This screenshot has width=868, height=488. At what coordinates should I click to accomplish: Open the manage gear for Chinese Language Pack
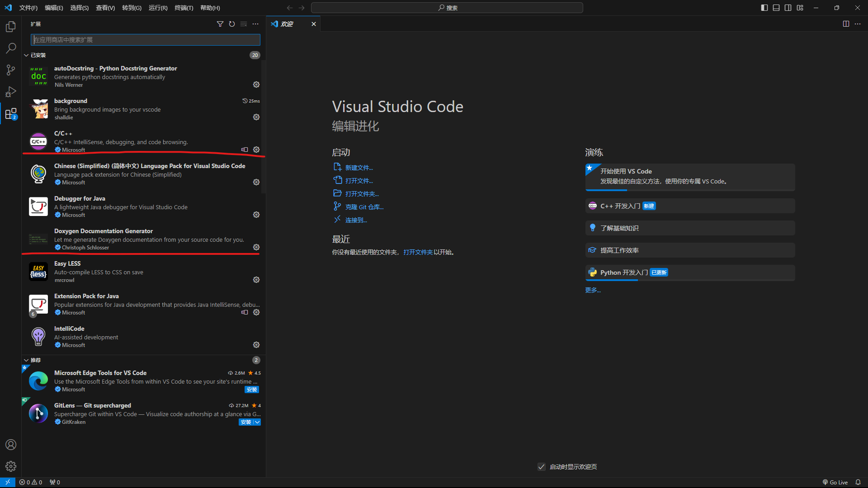[256, 182]
